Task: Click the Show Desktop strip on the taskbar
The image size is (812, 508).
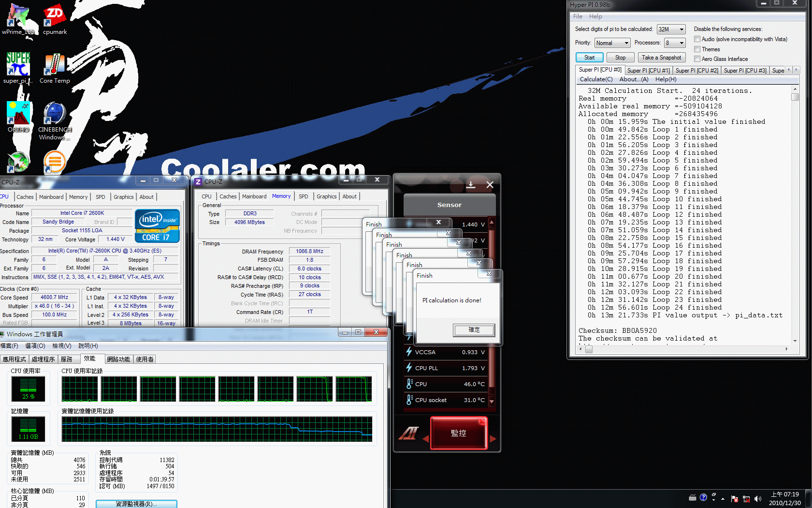Action: (x=809, y=499)
